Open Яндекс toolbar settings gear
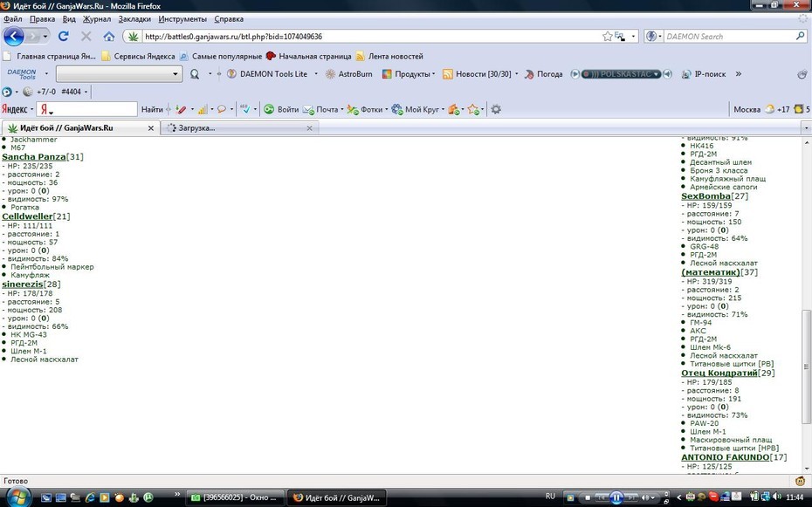The image size is (812, 507). pyautogui.click(x=496, y=109)
